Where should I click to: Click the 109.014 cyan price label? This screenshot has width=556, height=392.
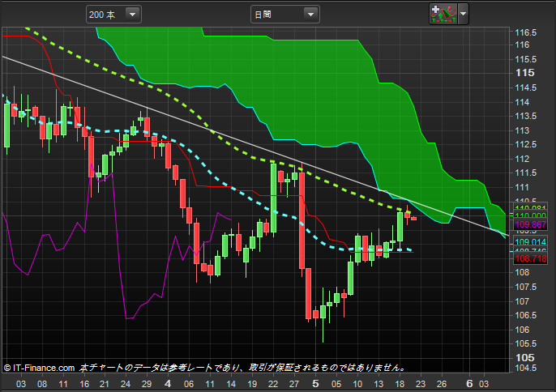click(x=530, y=241)
